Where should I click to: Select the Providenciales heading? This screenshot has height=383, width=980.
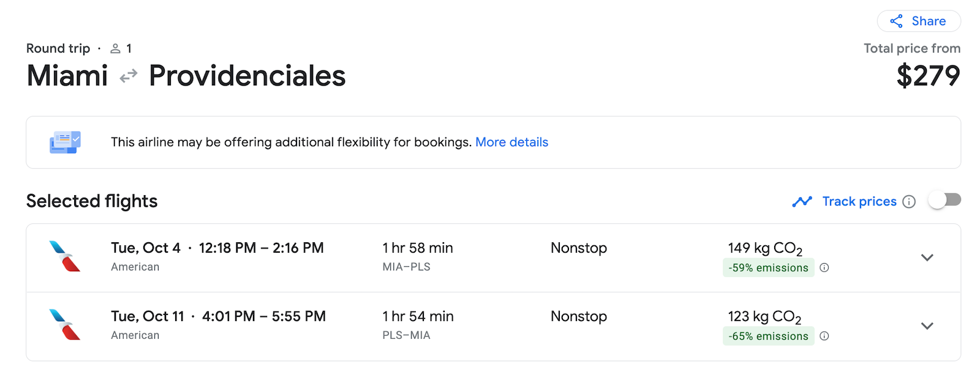click(x=247, y=76)
